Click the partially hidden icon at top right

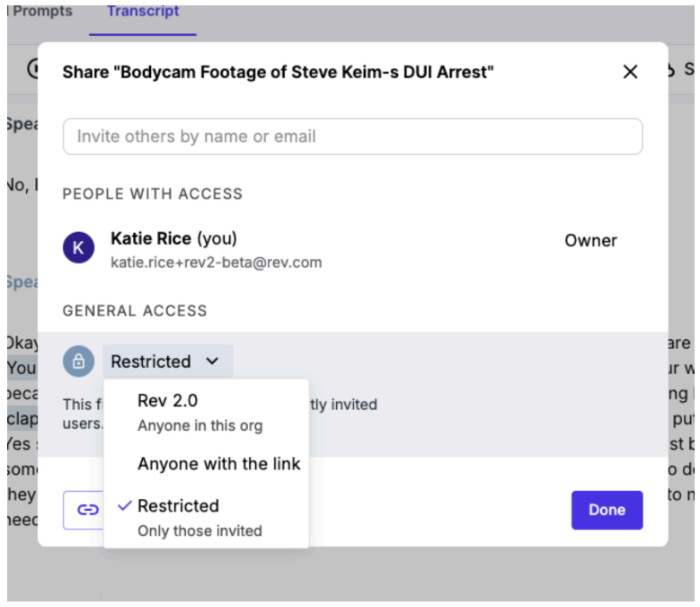click(670, 69)
